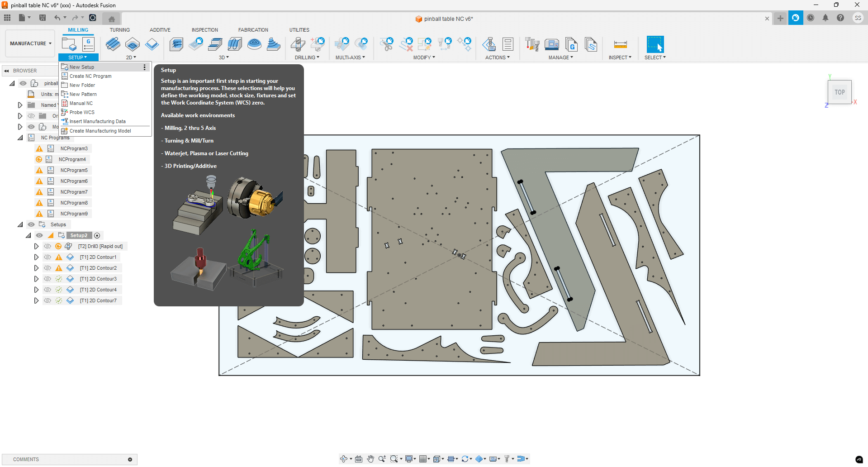Click the Select tool icon

(x=655, y=44)
